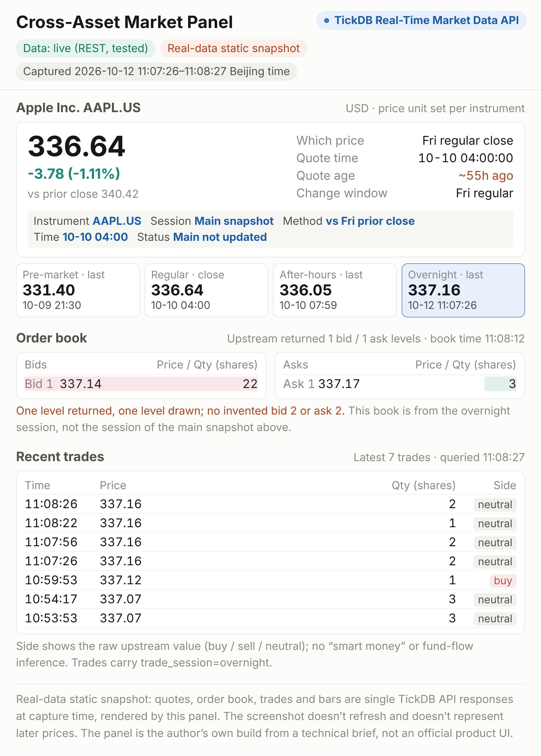Click the pink Bid 1 quantity bar showing 22
This screenshot has width=541, height=756.
(x=141, y=384)
